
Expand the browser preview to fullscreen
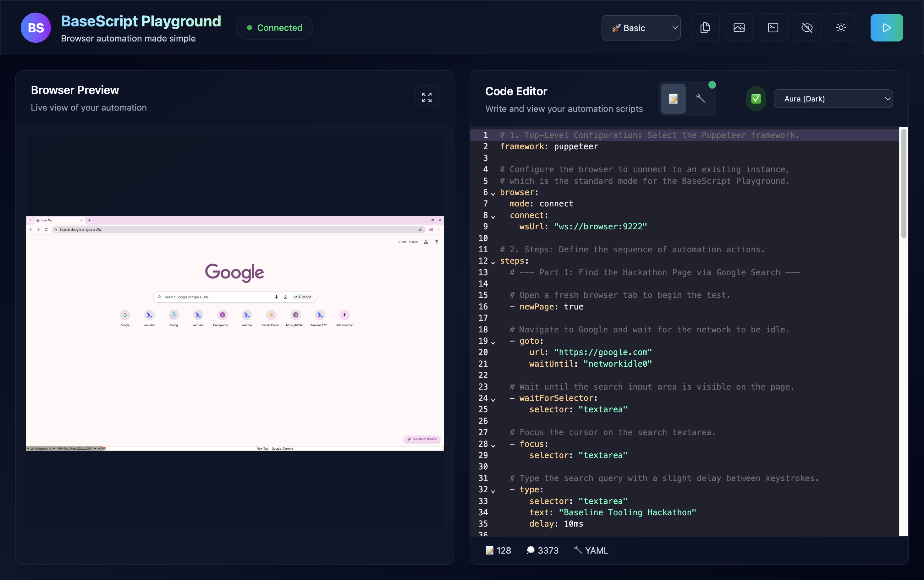tap(426, 97)
